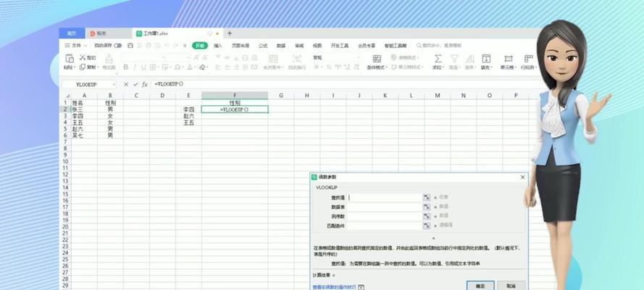Click the clear/eraser icon in font group
This screenshot has width=644, height=290.
[202, 67]
